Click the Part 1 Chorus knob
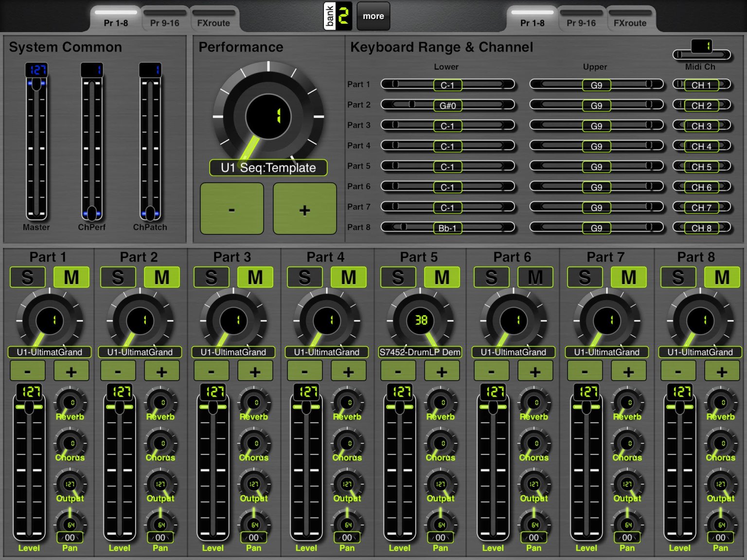This screenshot has width=747, height=560. tap(71, 443)
